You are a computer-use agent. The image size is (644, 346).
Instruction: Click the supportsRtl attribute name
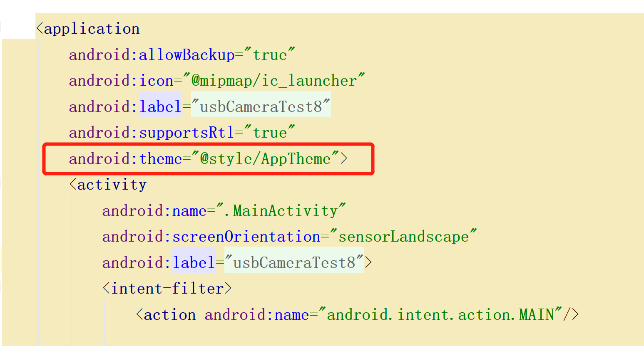tap(186, 133)
